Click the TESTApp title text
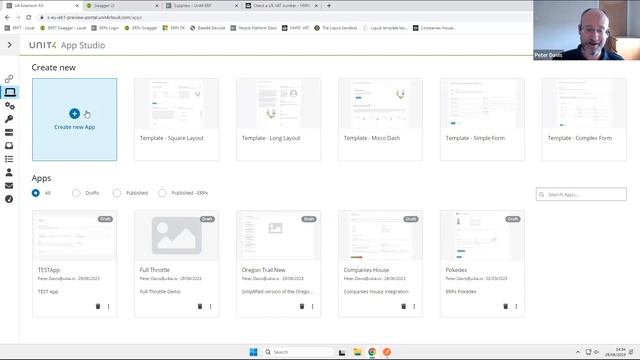640x360 pixels. point(49,270)
